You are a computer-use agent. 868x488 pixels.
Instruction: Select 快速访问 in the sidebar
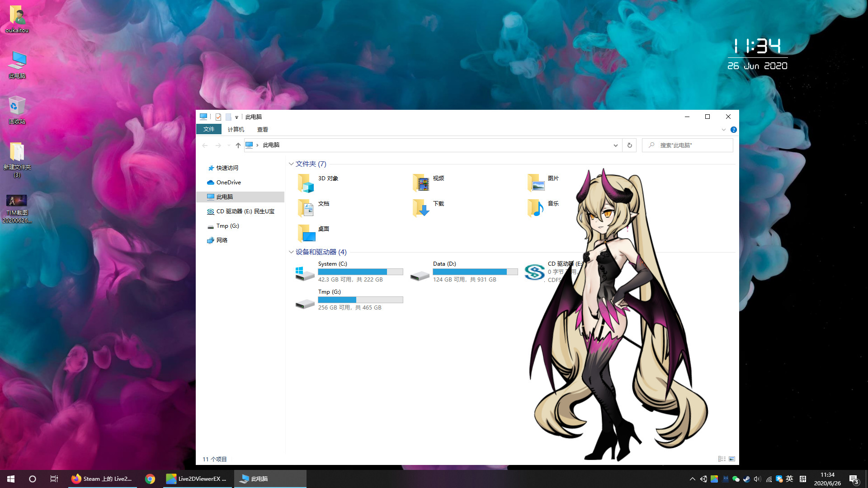[x=227, y=168]
